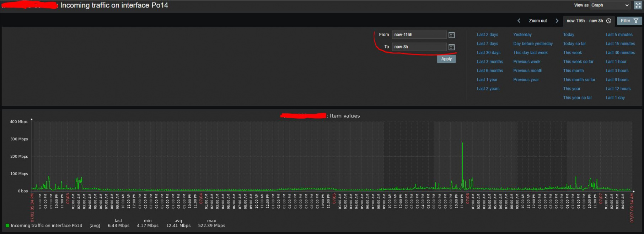
Task: Set range to Last 3 hours
Action: tap(617, 71)
